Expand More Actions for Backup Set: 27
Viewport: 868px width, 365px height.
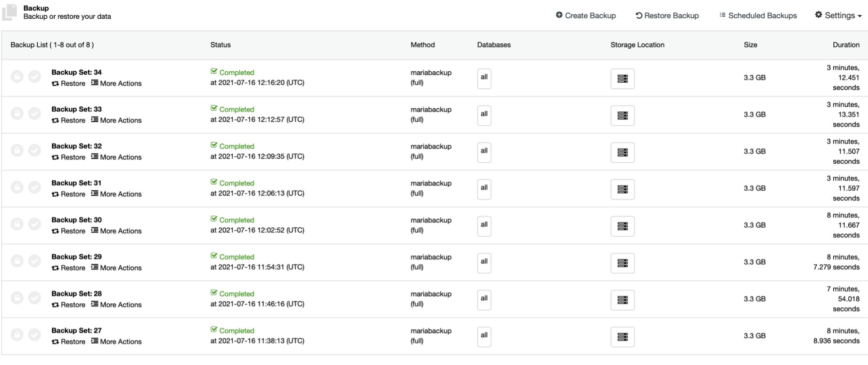click(116, 342)
